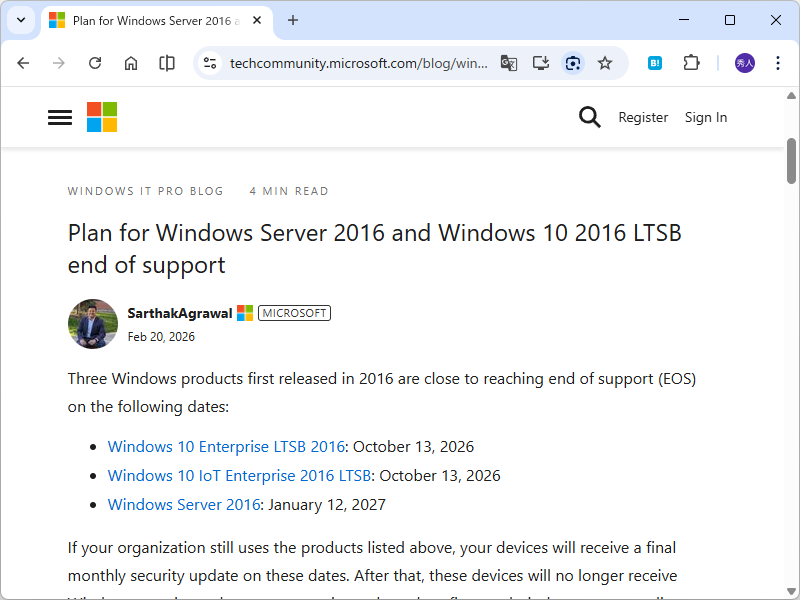This screenshot has height=600, width=800.
Task: Reload the current page
Action: click(95, 63)
